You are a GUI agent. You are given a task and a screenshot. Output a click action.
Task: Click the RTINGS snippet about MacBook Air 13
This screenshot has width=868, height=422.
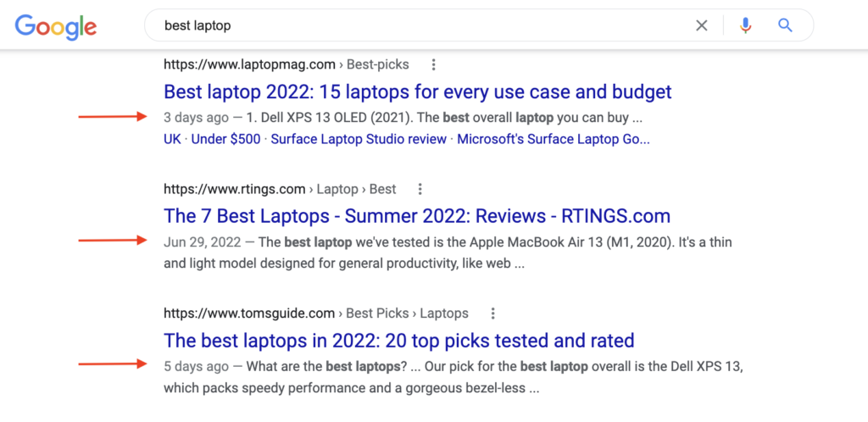448,253
